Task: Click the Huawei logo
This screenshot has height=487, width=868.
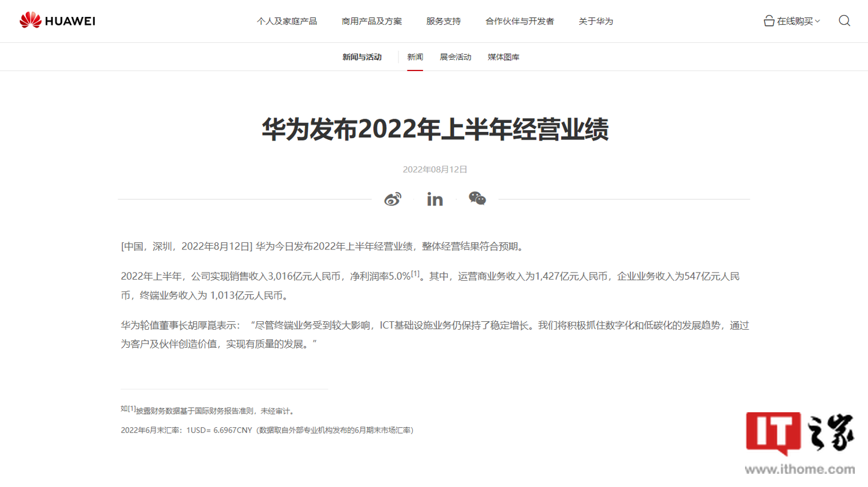Action: (x=57, y=21)
